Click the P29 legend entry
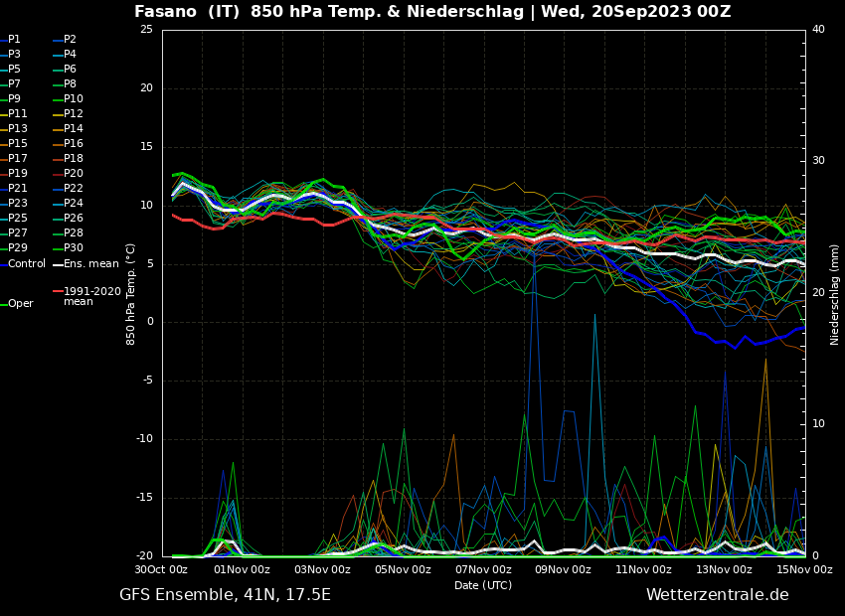 coord(18,248)
